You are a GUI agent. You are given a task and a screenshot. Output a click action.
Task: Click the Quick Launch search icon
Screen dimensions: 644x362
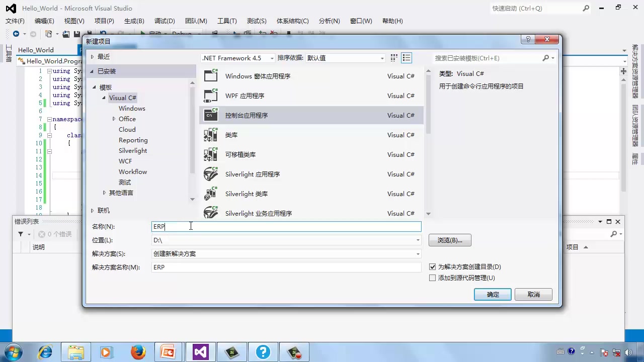[x=586, y=8]
